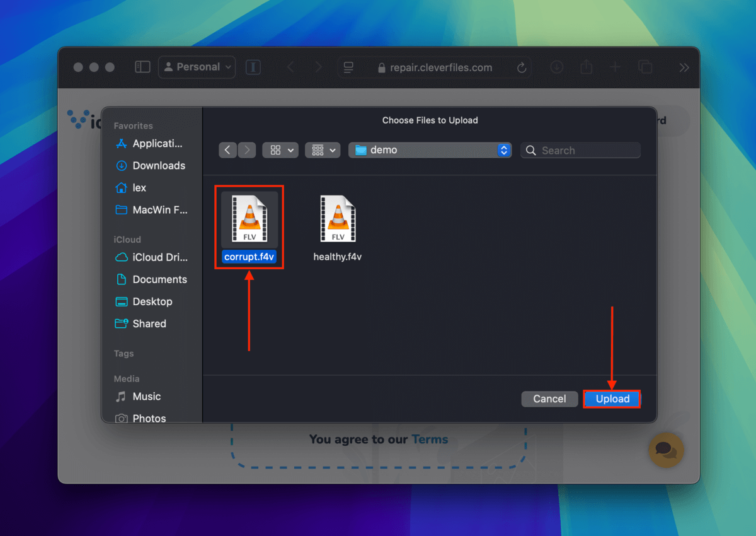Open the icon view options dropdown
Viewport: 756px width, 536px height.
click(280, 150)
